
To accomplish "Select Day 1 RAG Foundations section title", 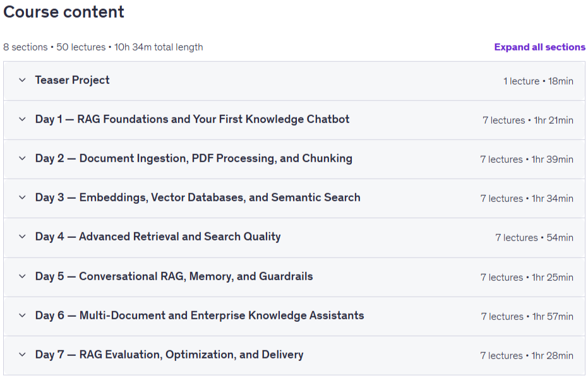I will point(193,119).
